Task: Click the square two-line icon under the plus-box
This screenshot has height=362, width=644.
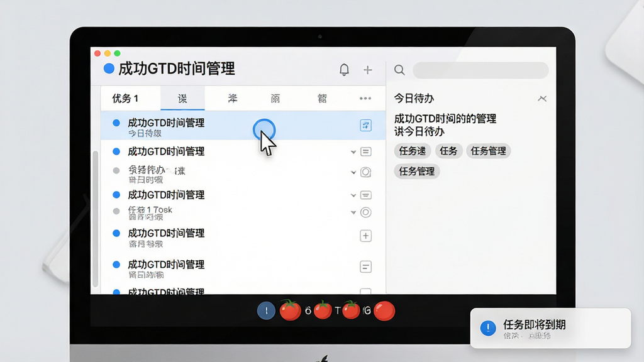Action: tap(365, 266)
